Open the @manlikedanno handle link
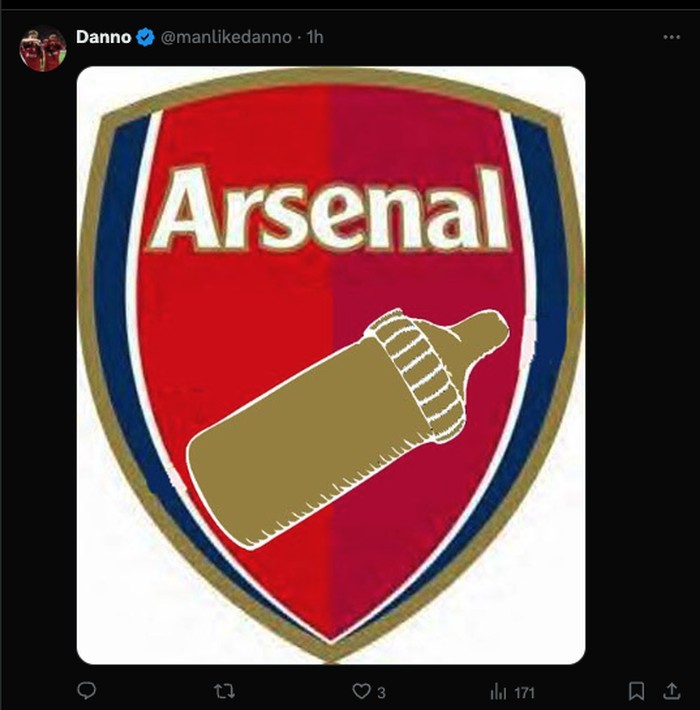700x710 pixels. (226, 38)
